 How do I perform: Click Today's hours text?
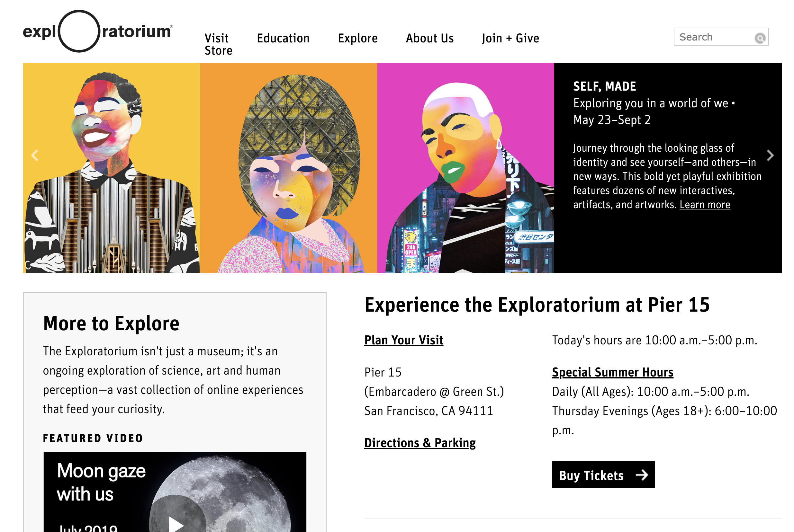654,340
